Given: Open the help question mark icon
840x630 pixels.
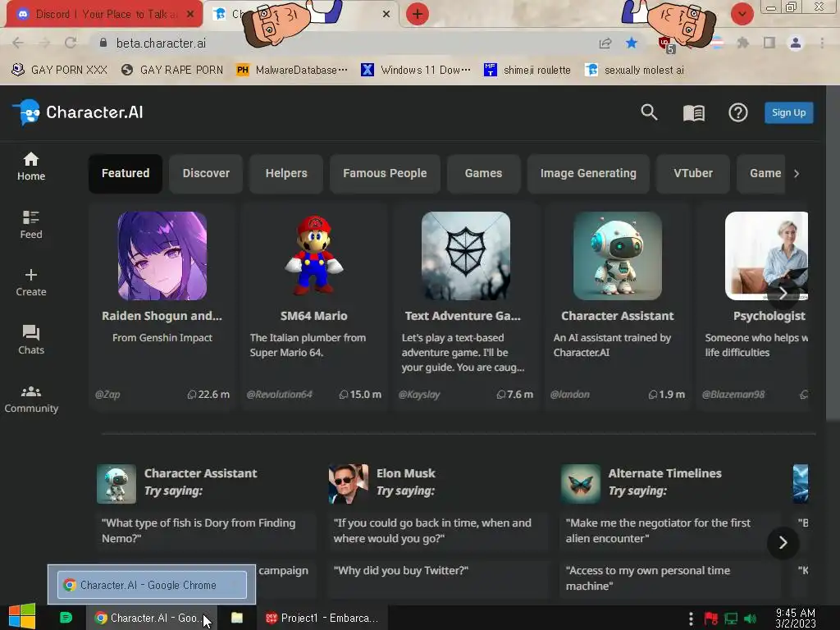Looking at the screenshot, I should [x=737, y=112].
